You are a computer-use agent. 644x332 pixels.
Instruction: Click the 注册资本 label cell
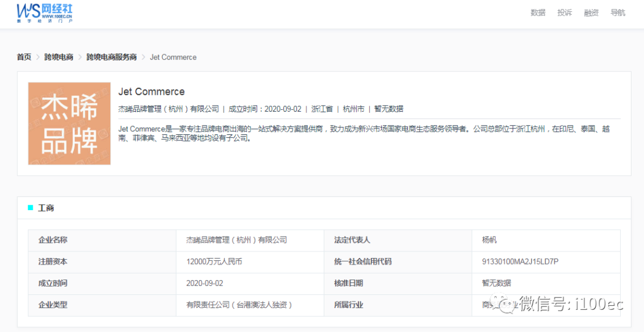pyautogui.click(x=103, y=262)
